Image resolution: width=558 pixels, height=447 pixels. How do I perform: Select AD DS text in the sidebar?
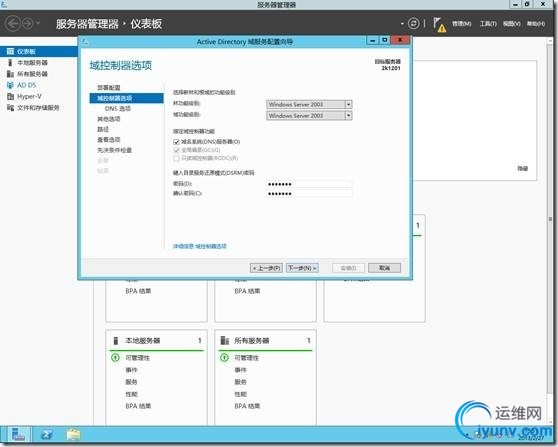point(27,85)
